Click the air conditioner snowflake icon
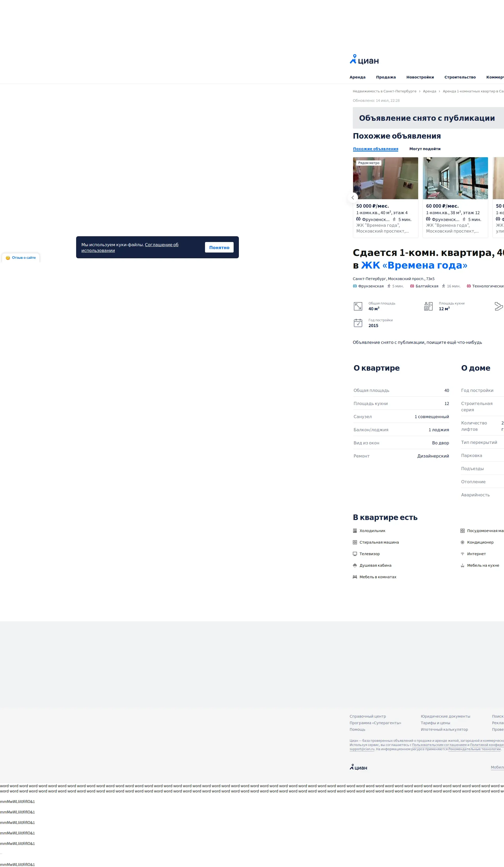Screen dimensions: 504x867 point(462,542)
